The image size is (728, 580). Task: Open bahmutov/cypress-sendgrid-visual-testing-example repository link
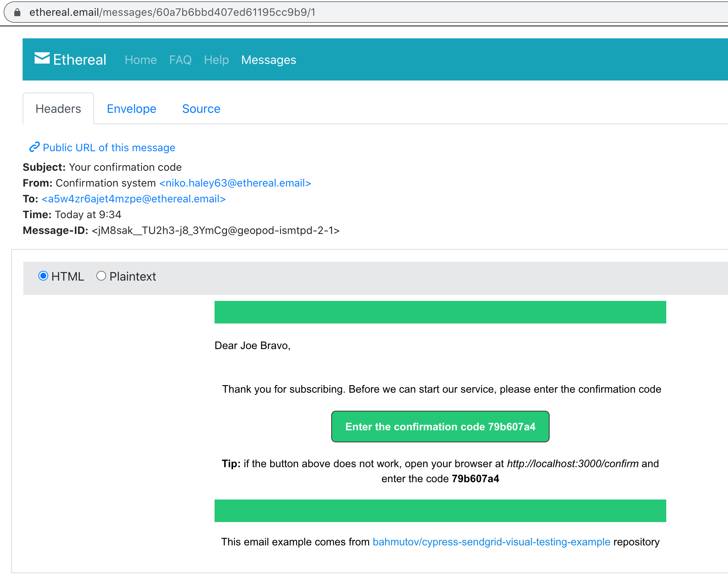tap(491, 542)
